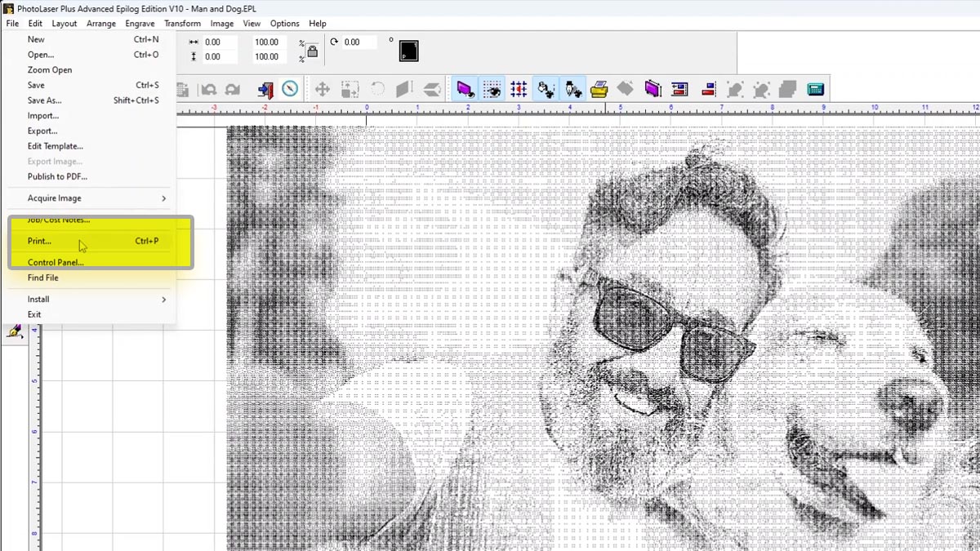The height and width of the screenshot is (551, 980).
Task: Select the Move tool icon
Action: click(x=322, y=89)
